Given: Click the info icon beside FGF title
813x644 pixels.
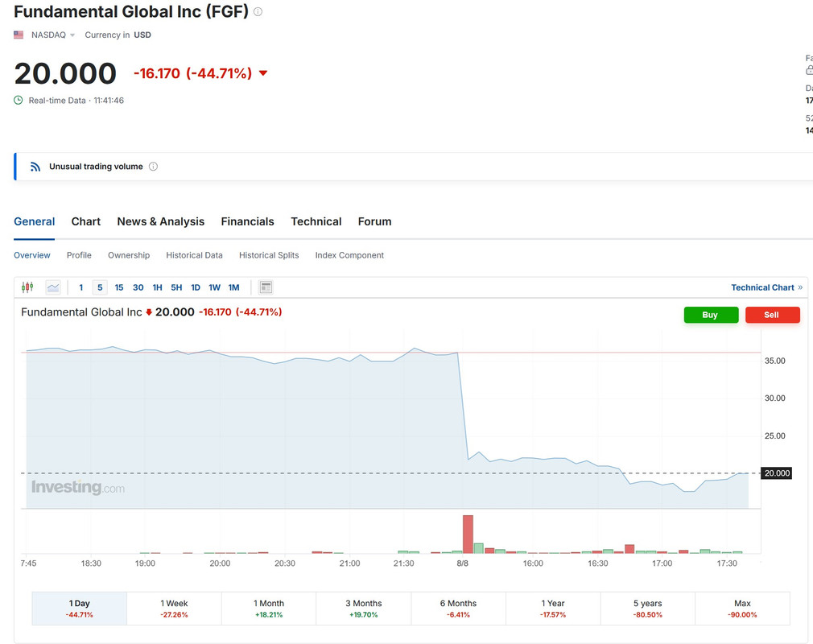Looking at the screenshot, I should coord(258,11).
